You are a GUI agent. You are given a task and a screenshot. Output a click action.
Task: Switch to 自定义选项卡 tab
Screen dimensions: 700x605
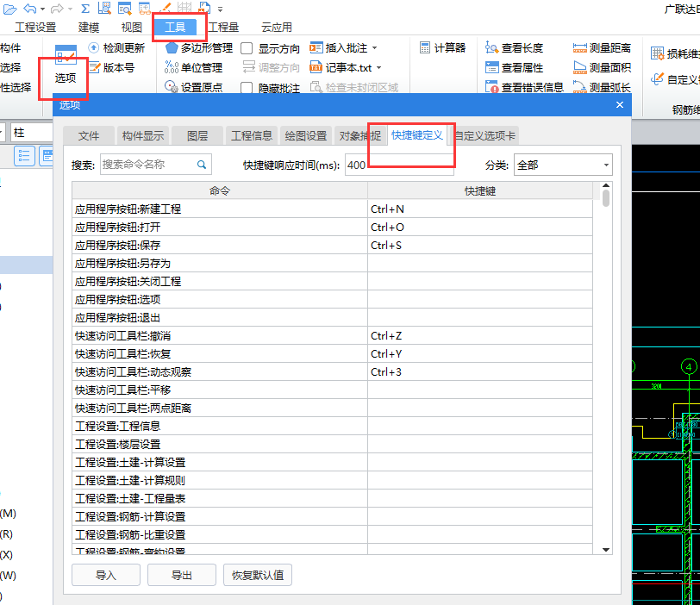tap(484, 135)
